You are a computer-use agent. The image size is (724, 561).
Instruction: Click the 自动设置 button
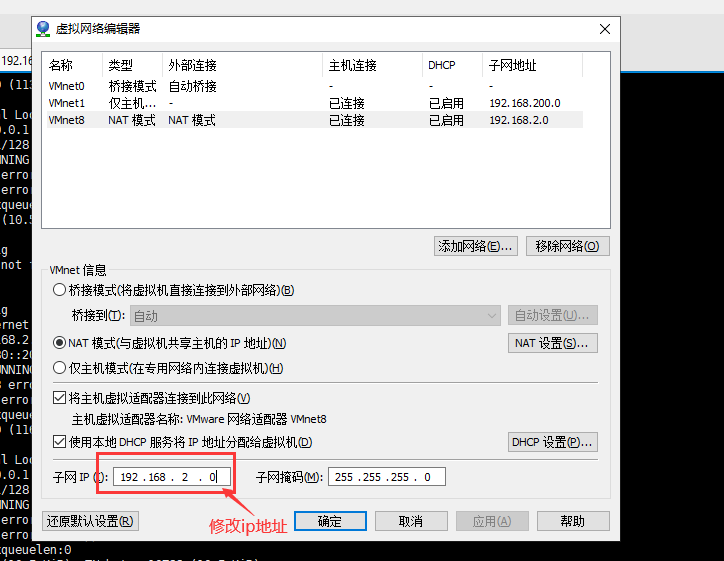click(553, 315)
